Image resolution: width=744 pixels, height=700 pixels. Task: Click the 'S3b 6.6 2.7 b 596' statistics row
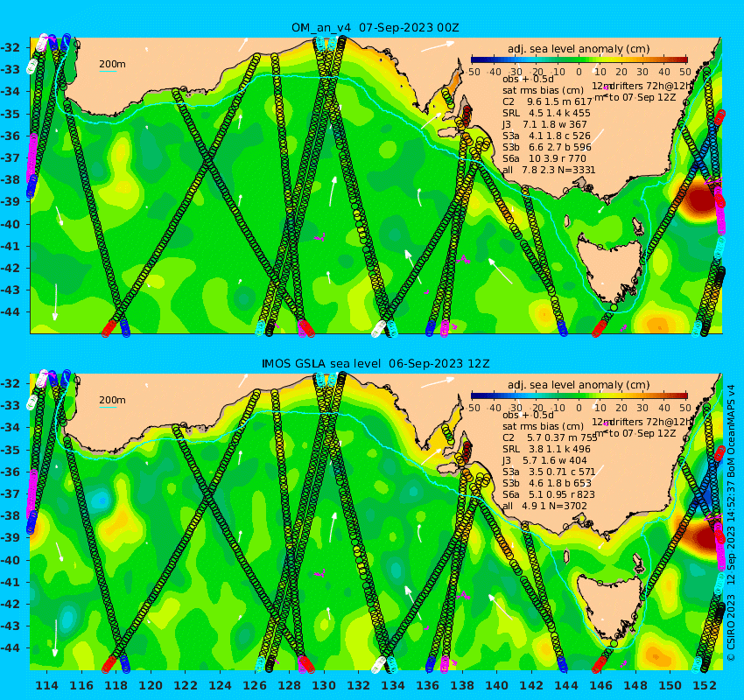[547, 147]
